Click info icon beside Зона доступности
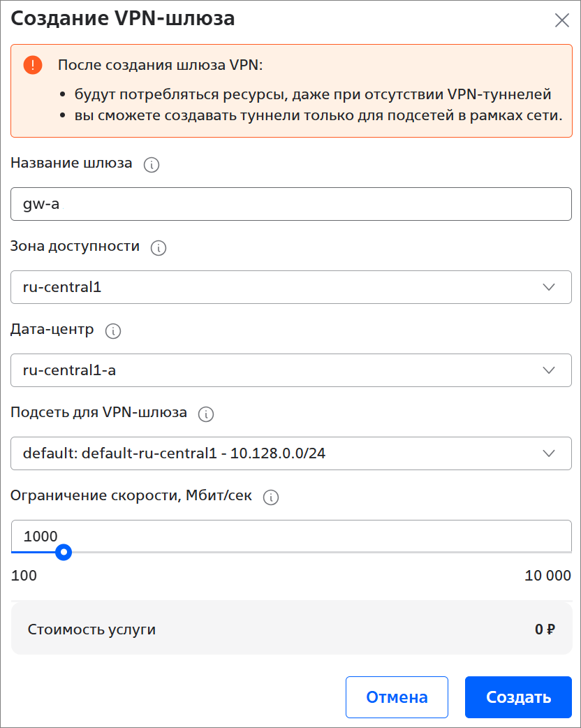The width and height of the screenshot is (581, 728). coord(159,248)
